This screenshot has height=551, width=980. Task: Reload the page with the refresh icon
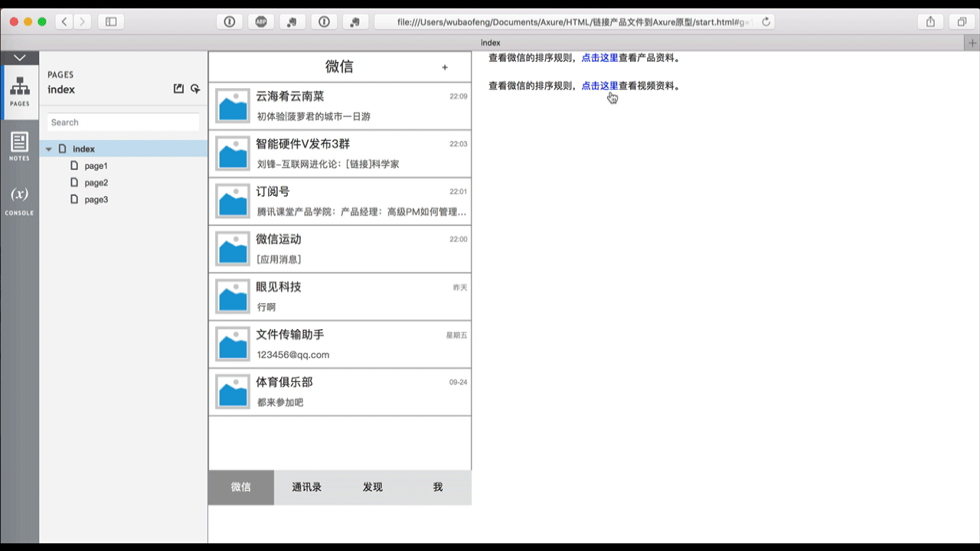tap(766, 22)
